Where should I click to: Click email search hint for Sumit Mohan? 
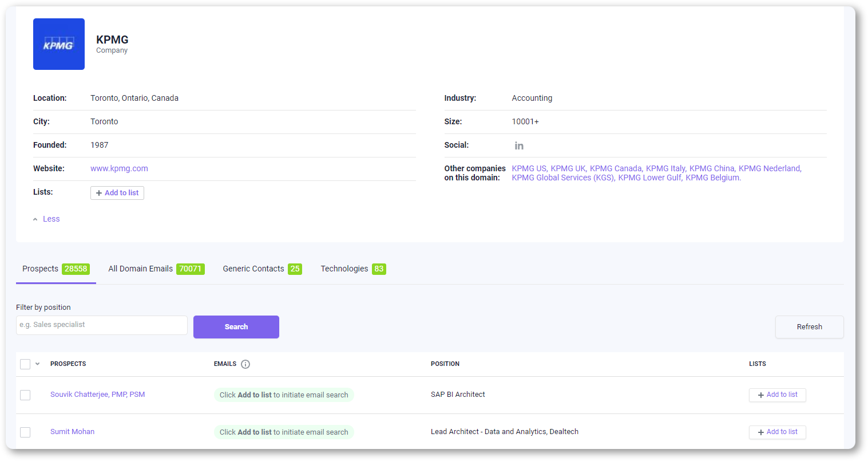point(284,432)
